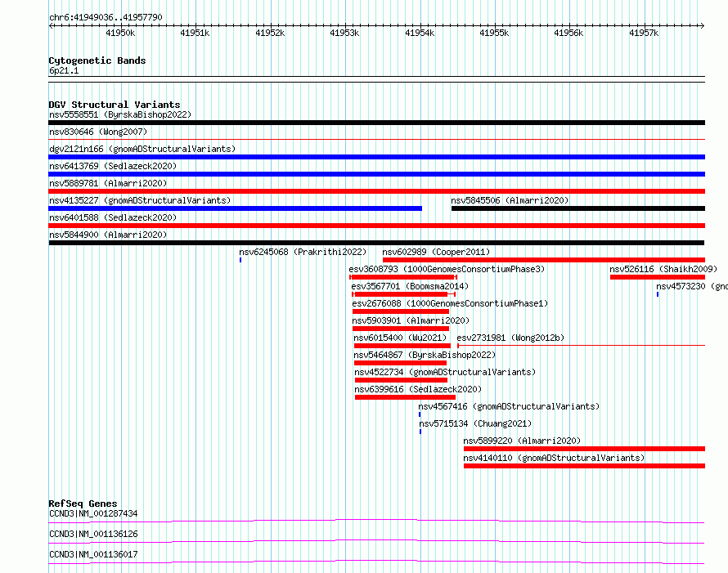Select the red bar under nsv6399616

(406, 397)
